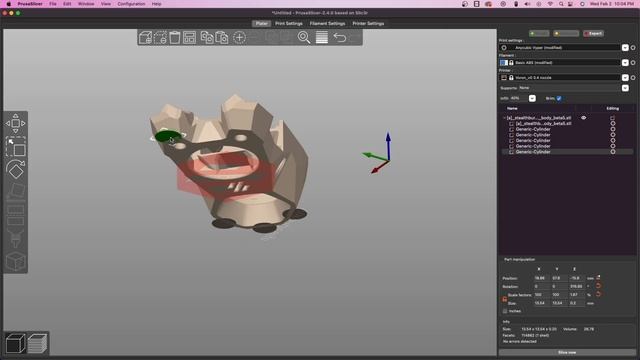
Task: Select the highlighted Generic-Cylinder tree row
Action: pyautogui.click(x=567, y=152)
